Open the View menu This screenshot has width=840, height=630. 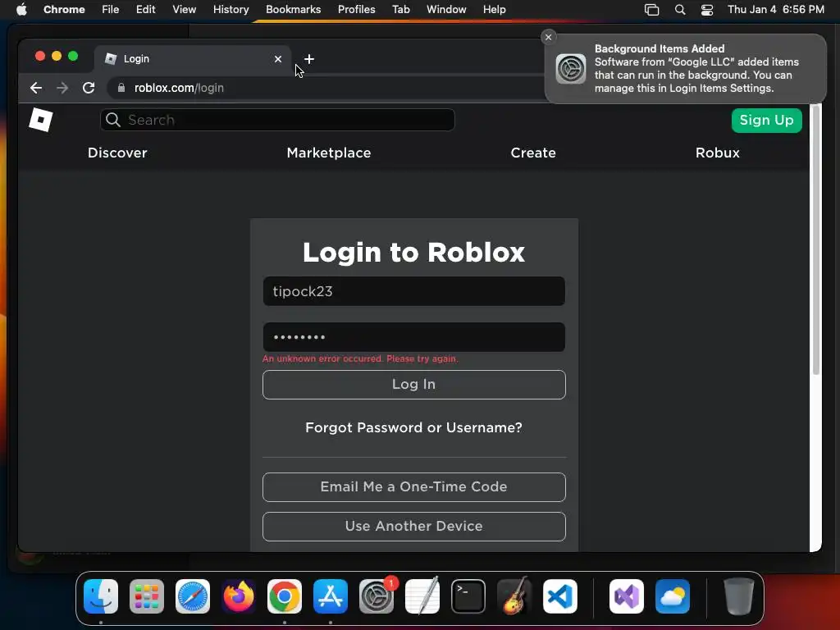pyautogui.click(x=184, y=10)
